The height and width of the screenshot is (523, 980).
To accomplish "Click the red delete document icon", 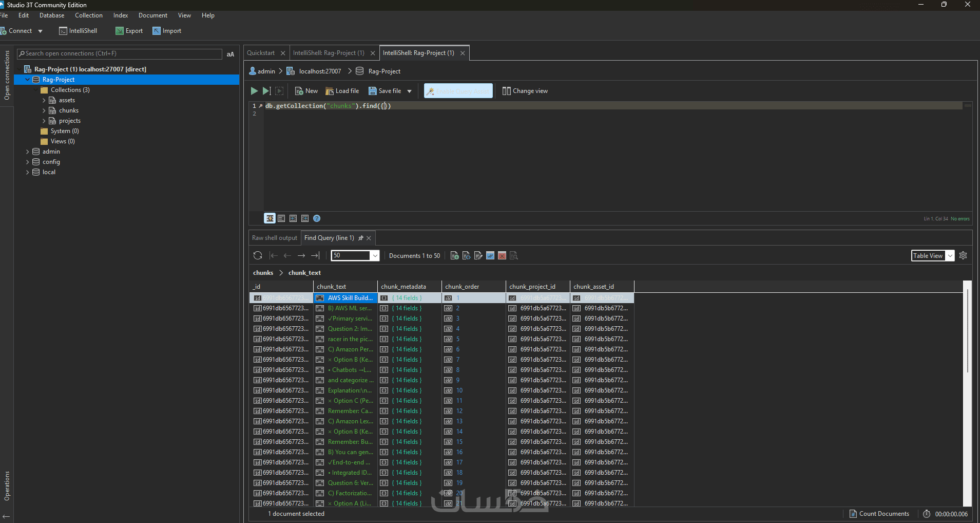I will point(502,255).
